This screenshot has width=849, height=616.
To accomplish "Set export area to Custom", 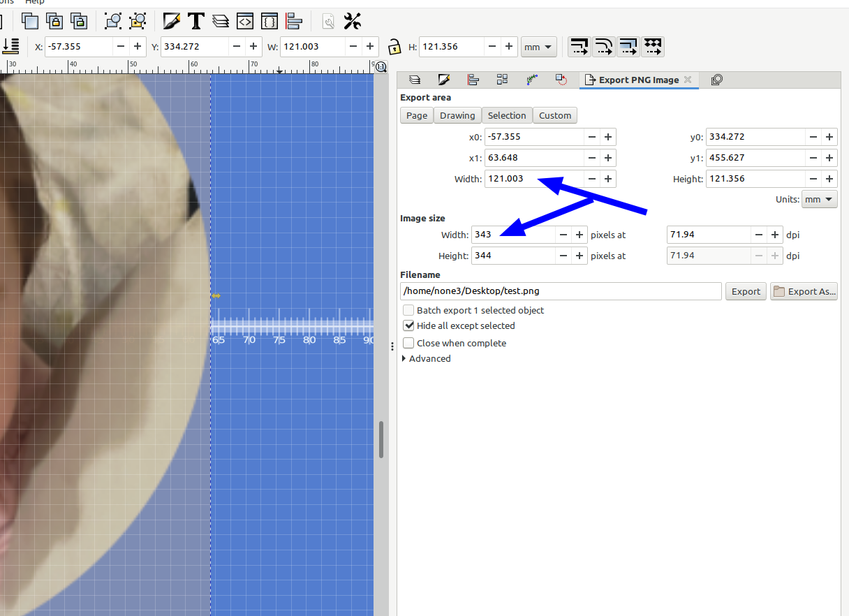I will [555, 115].
